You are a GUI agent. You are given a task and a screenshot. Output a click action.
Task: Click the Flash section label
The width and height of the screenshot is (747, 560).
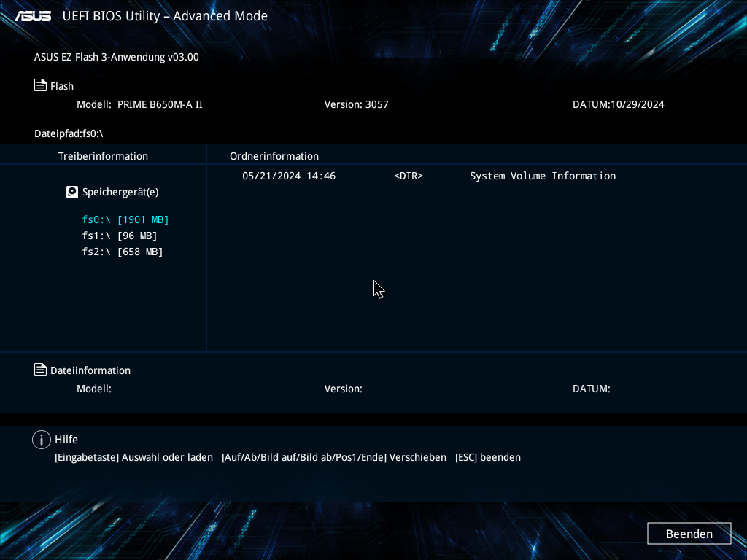pos(62,86)
